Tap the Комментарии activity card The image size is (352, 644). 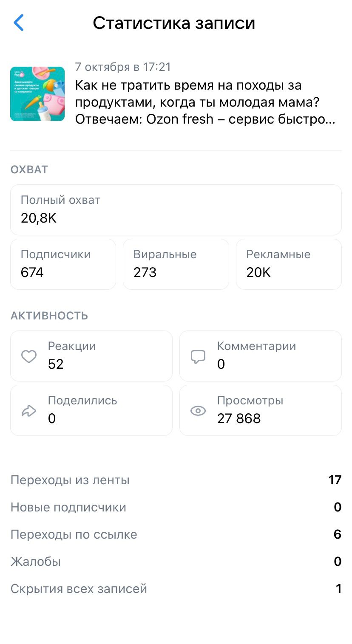click(x=260, y=356)
